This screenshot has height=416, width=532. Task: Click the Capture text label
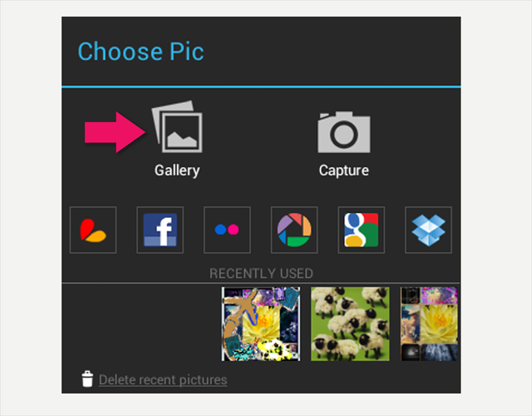[343, 170]
